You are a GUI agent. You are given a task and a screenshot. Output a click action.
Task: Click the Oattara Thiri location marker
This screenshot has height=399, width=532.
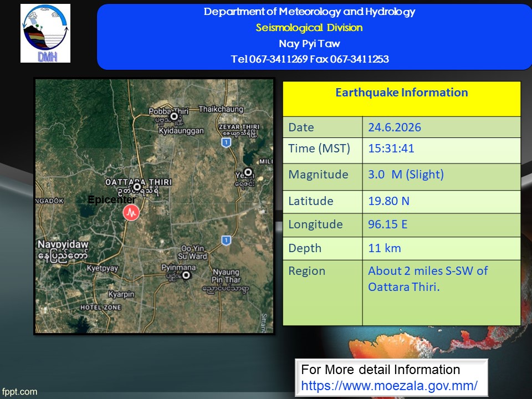coord(137,187)
